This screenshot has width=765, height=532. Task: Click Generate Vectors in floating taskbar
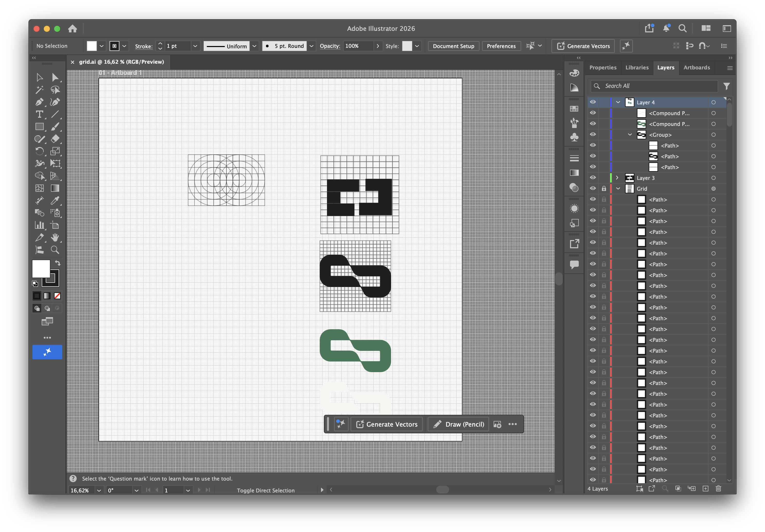387,424
